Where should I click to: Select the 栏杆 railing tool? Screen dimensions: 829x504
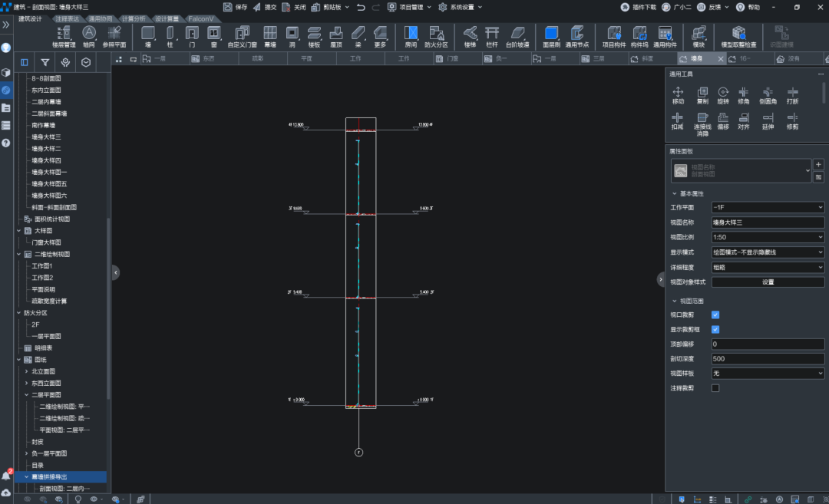click(492, 37)
